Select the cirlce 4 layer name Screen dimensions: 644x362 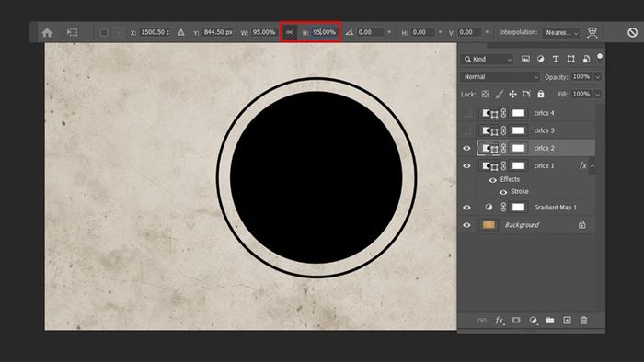point(544,113)
